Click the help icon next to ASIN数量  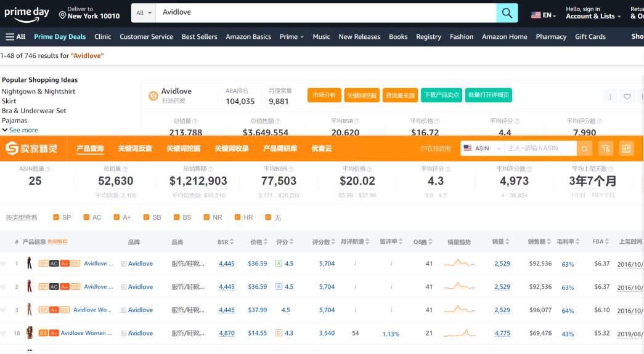tap(49, 169)
